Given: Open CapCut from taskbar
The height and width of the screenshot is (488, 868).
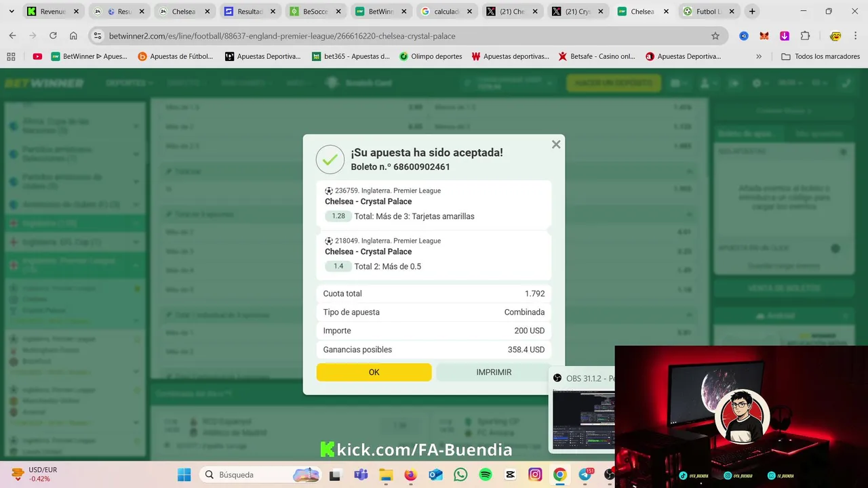Looking at the screenshot, I should (x=510, y=474).
